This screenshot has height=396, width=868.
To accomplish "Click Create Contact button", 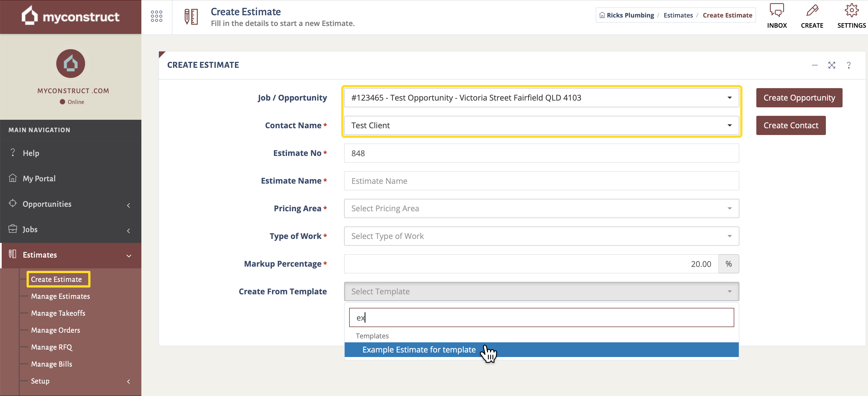I will [x=791, y=125].
